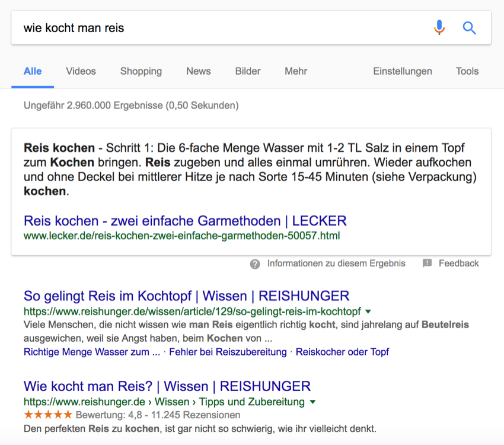The width and height of the screenshot is (504, 445).
Task: Open Einstellungen settings menu
Action: (402, 71)
